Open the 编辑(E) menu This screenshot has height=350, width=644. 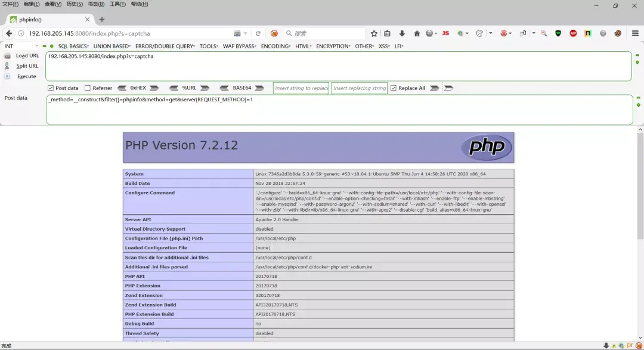(x=32, y=4)
